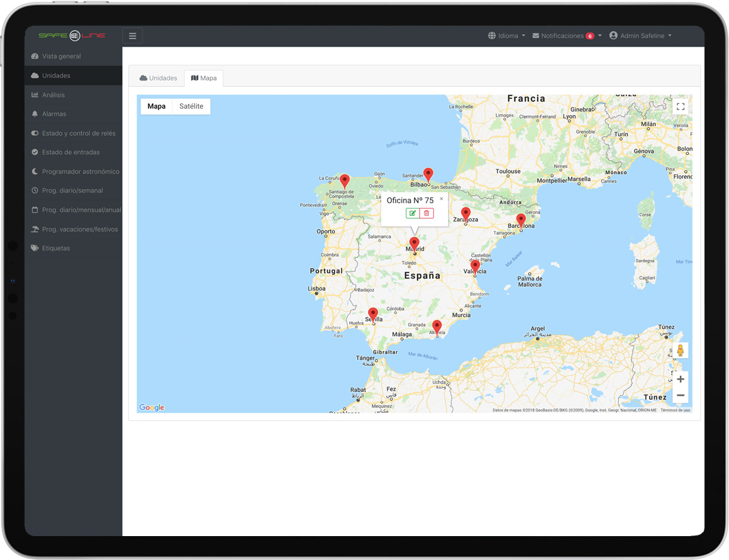The width and height of the screenshot is (729, 560).
Task: Open the Términos de uso link
Action: 675,410
